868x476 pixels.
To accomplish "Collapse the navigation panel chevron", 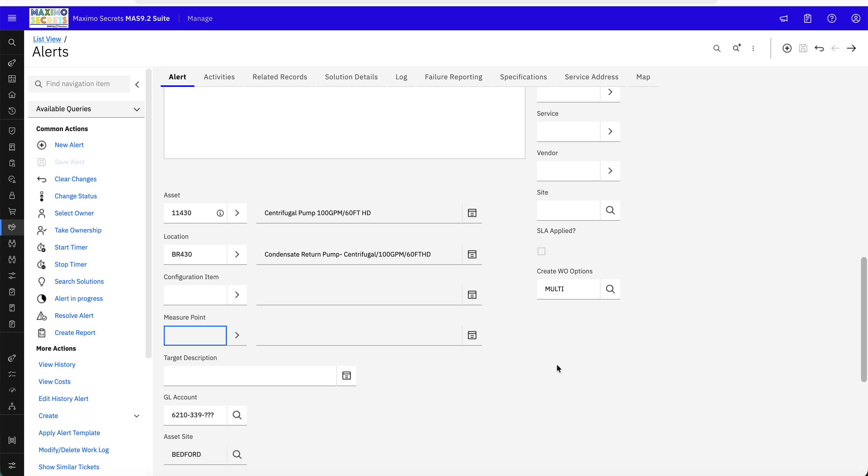I will [x=137, y=84].
